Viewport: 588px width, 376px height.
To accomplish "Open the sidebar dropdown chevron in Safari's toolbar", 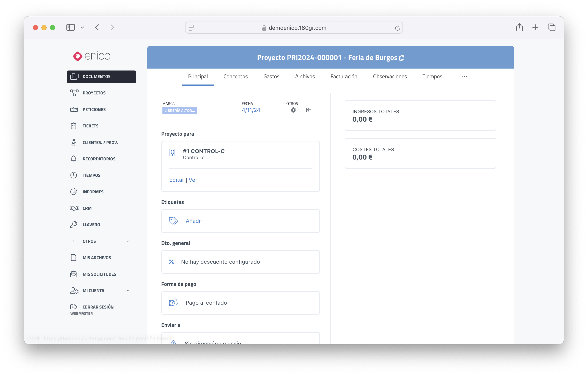I will click(x=82, y=28).
